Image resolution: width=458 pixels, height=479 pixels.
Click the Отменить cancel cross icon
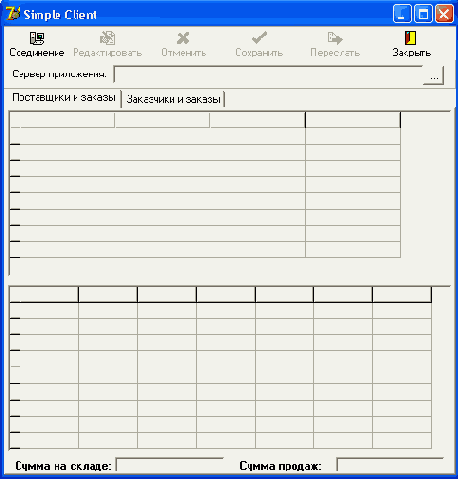click(183, 38)
